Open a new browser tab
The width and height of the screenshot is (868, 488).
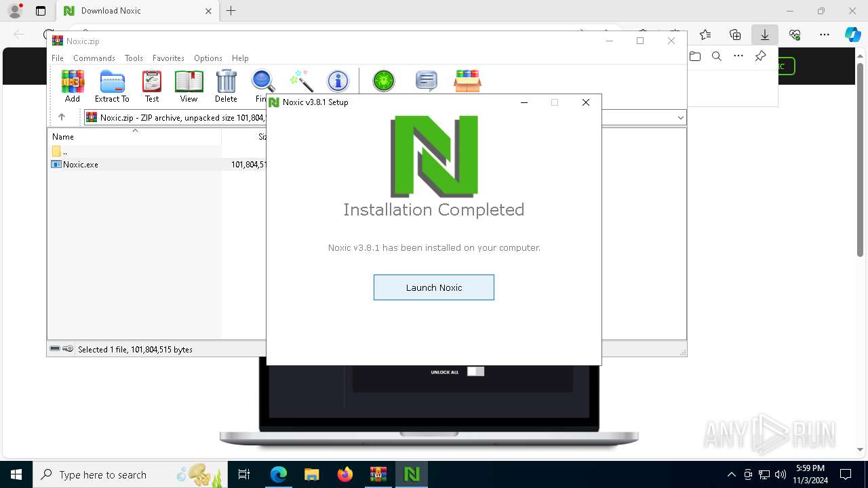(231, 11)
